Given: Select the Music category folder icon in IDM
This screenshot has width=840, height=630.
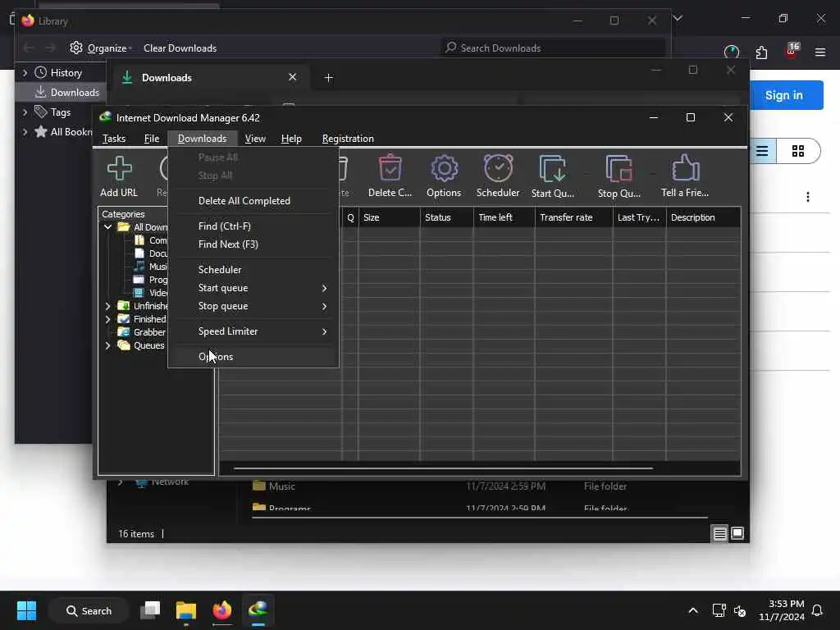Looking at the screenshot, I should [139, 267].
